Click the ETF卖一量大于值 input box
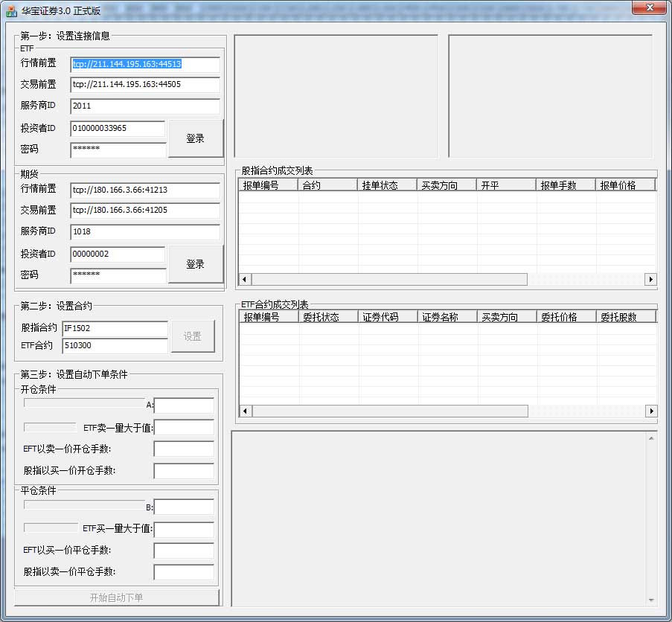The image size is (672, 622). point(184,428)
